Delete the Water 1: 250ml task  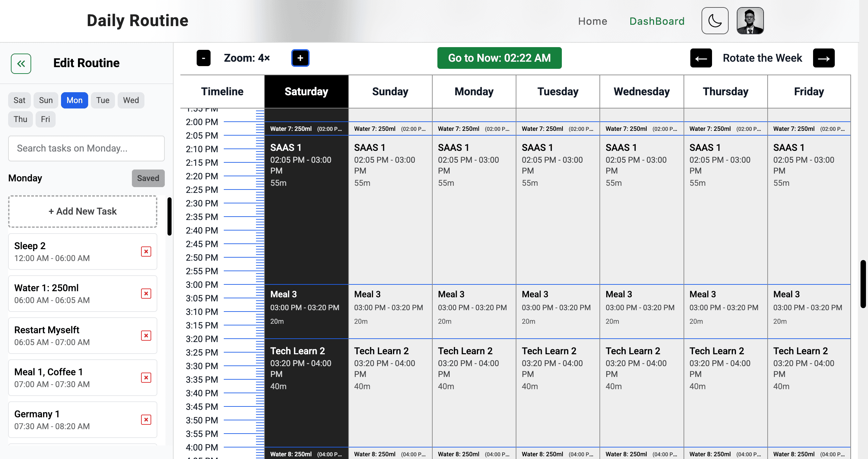pyautogui.click(x=146, y=294)
